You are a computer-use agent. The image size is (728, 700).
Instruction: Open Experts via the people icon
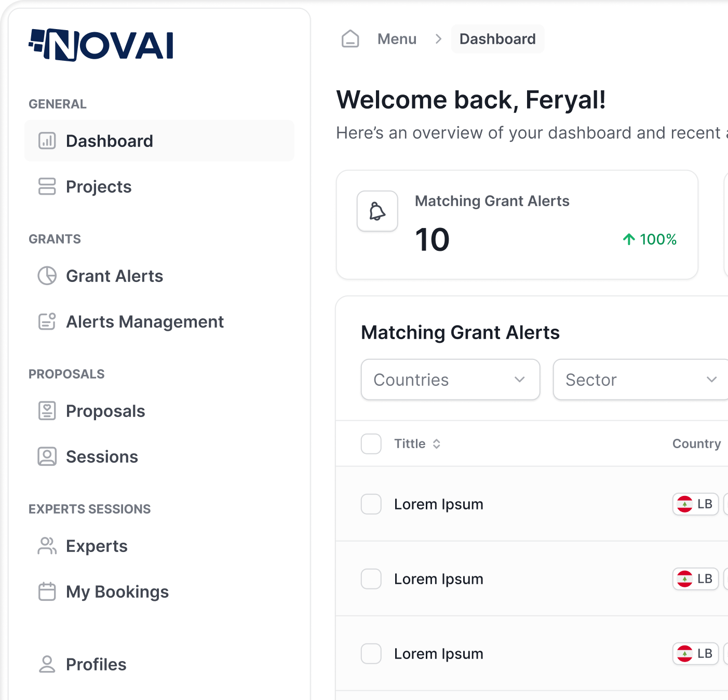(47, 546)
